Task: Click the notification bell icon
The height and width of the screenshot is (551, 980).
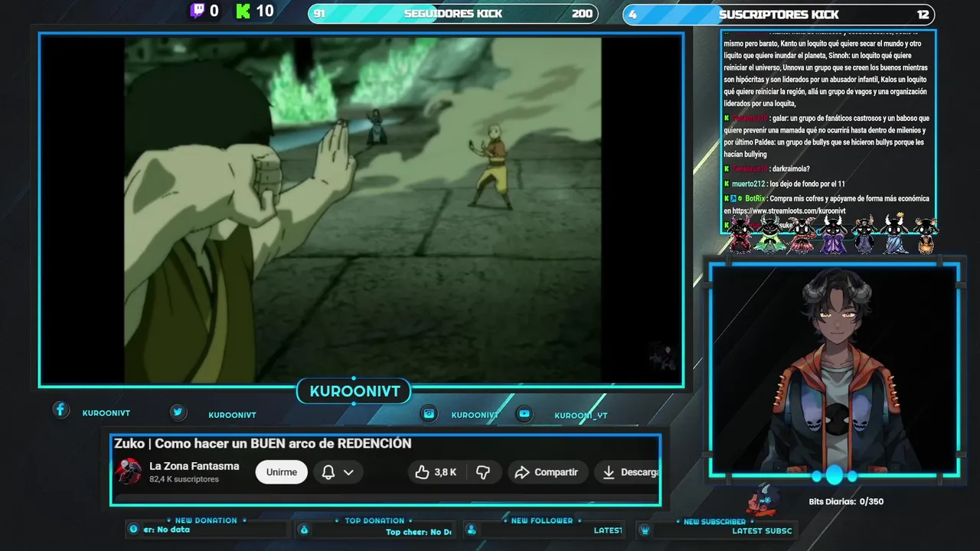Action: (328, 472)
